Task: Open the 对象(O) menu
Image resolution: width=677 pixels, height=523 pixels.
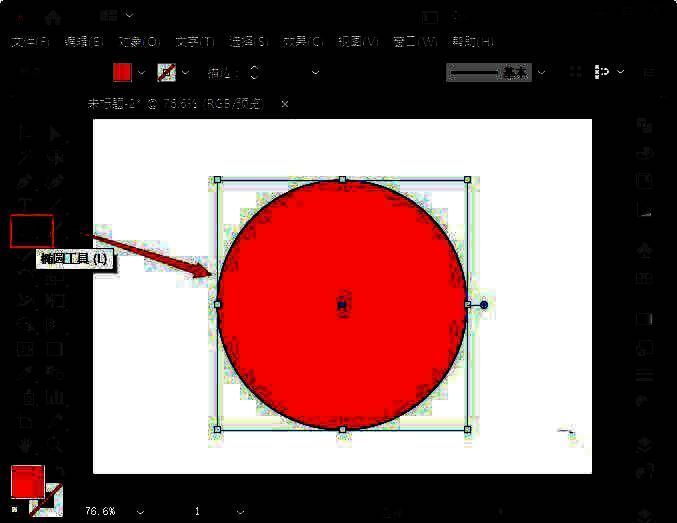Action: [139, 42]
